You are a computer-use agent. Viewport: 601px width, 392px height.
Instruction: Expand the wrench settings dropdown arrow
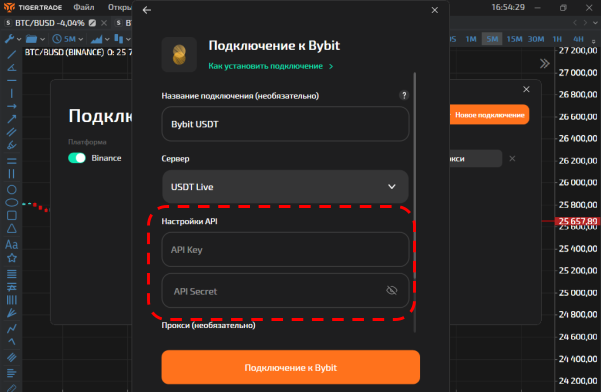(19, 39)
